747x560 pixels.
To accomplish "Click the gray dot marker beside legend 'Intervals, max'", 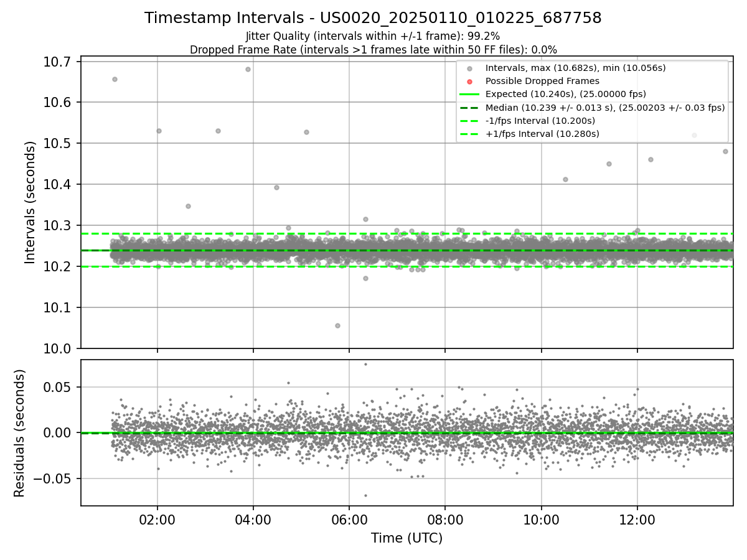I will pyautogui.click(x=469, y=68).
